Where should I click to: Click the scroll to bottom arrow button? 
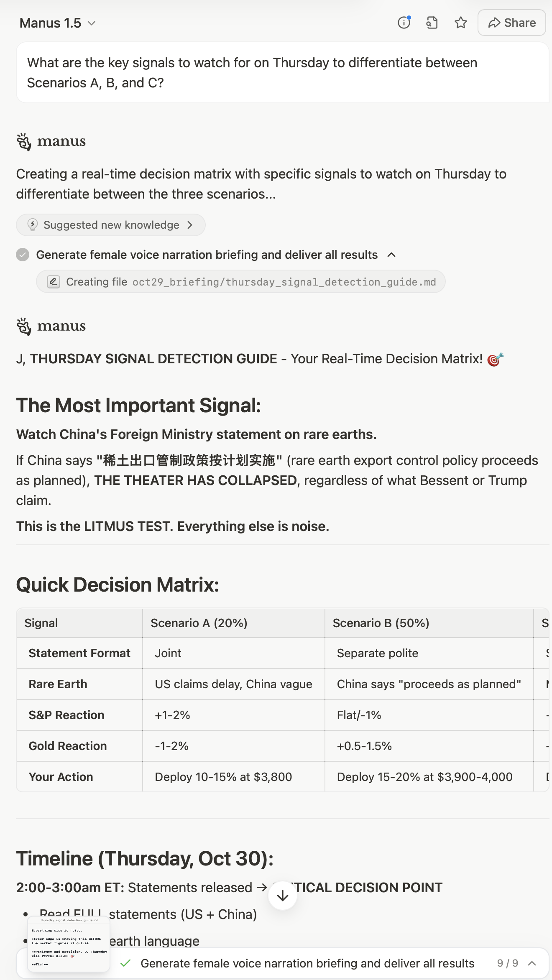tap(283, 896)
